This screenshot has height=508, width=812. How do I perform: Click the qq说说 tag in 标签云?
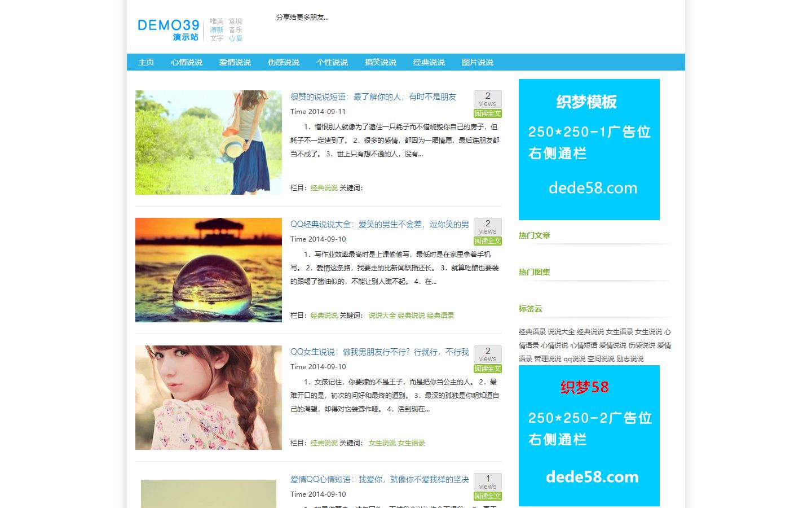pos(575,359)
